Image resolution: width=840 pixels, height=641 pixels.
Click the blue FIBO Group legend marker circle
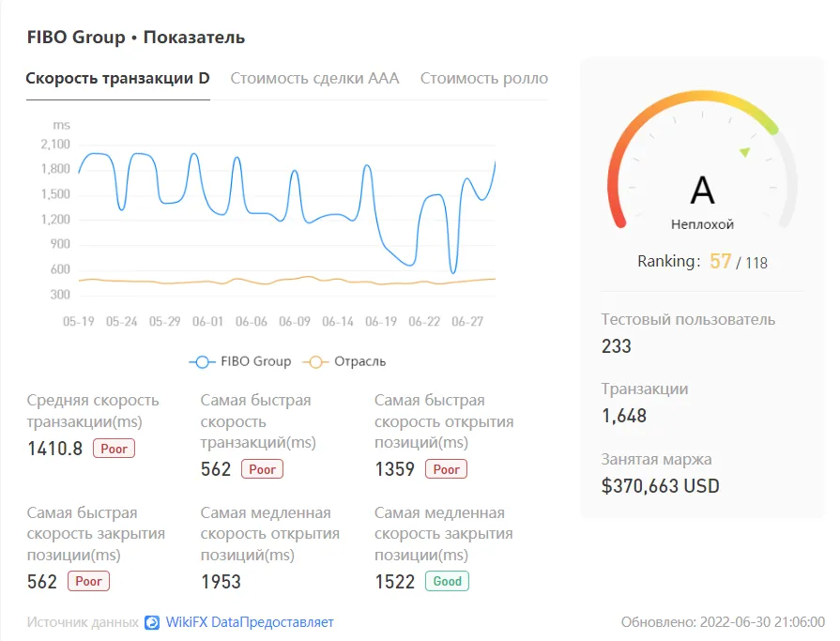[202, 362]
